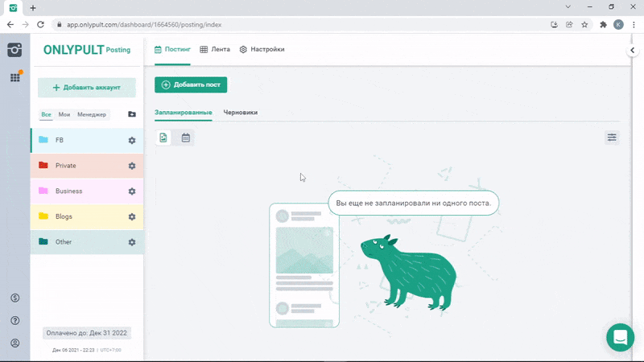Open the user profile icon
Image resolution: width=644 pixels, height=362 pixels.
14,343
